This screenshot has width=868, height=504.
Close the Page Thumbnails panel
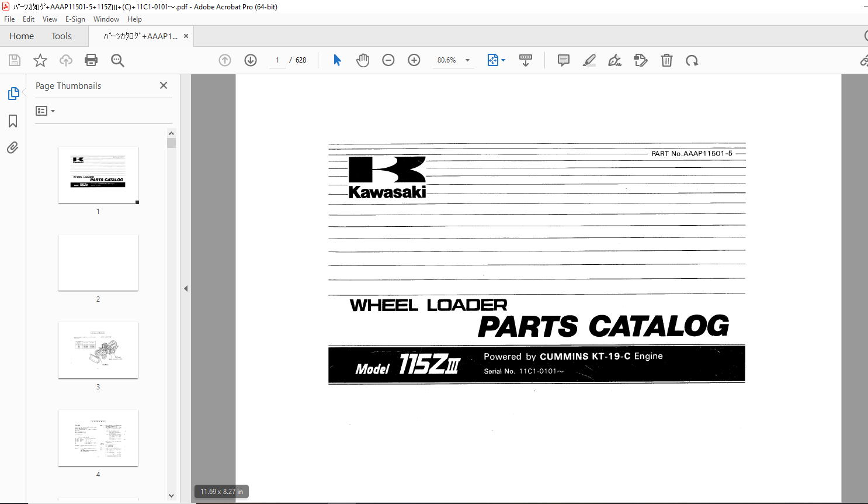tap(164, 85)
